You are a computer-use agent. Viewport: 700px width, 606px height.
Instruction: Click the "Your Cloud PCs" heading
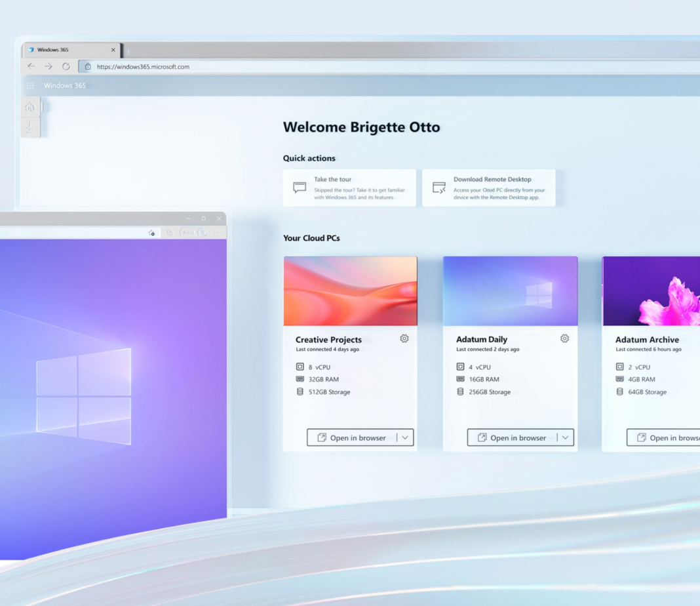click(311, 238)
